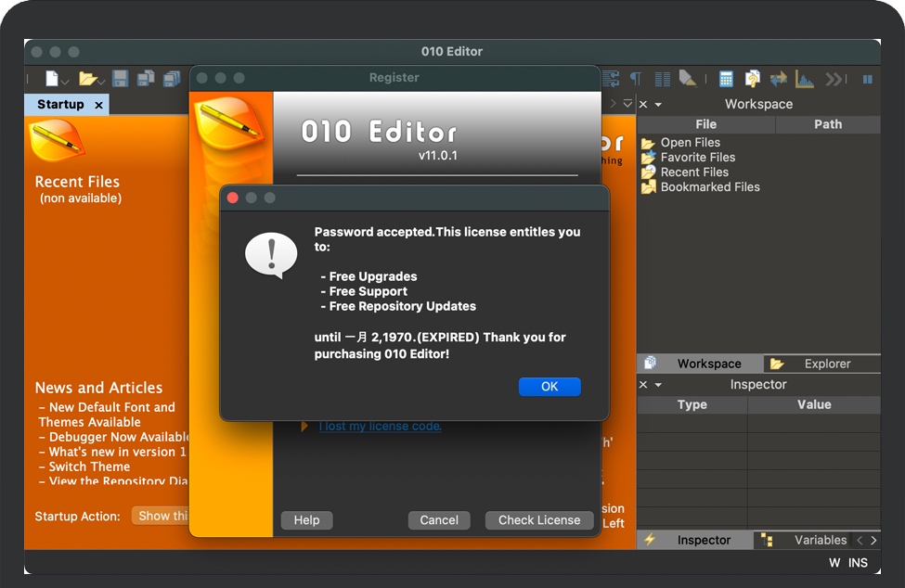Click the Check License button

(539, 520)
